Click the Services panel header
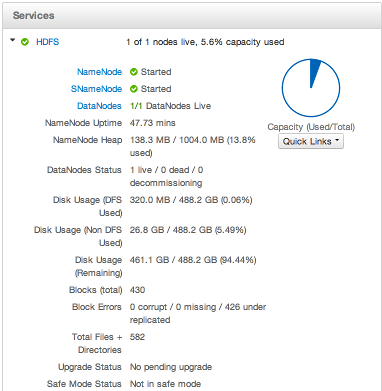The image size is (382, 391). (x=191, y=16)
